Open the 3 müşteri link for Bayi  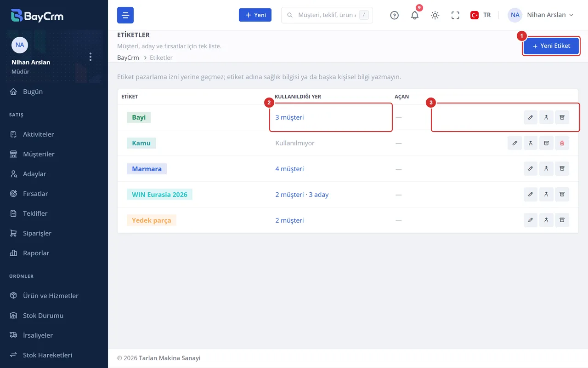pyautogui.click(x=289, y=117)
